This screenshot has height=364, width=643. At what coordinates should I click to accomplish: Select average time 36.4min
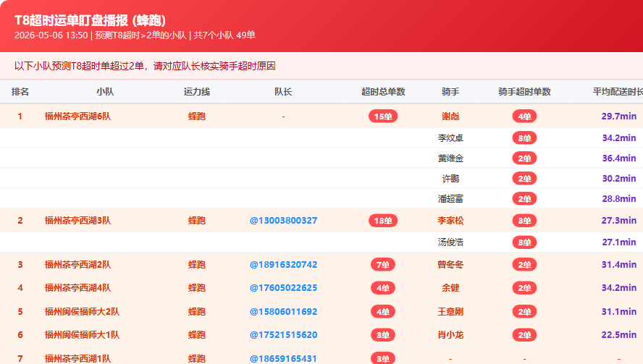click(x=619, y=158)
